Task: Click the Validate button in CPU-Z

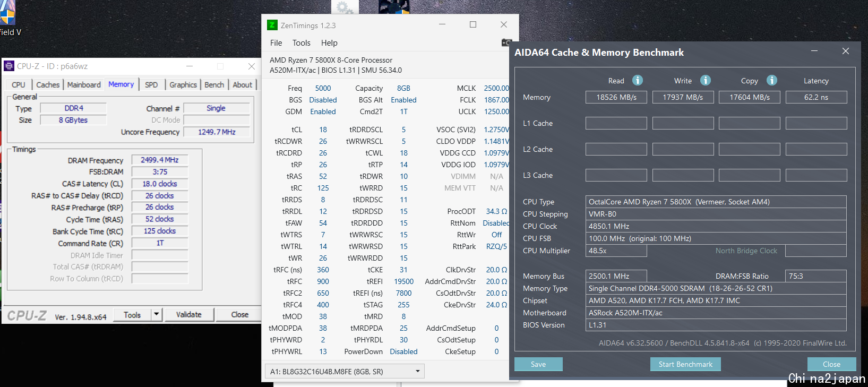Action: pos(188,315)
